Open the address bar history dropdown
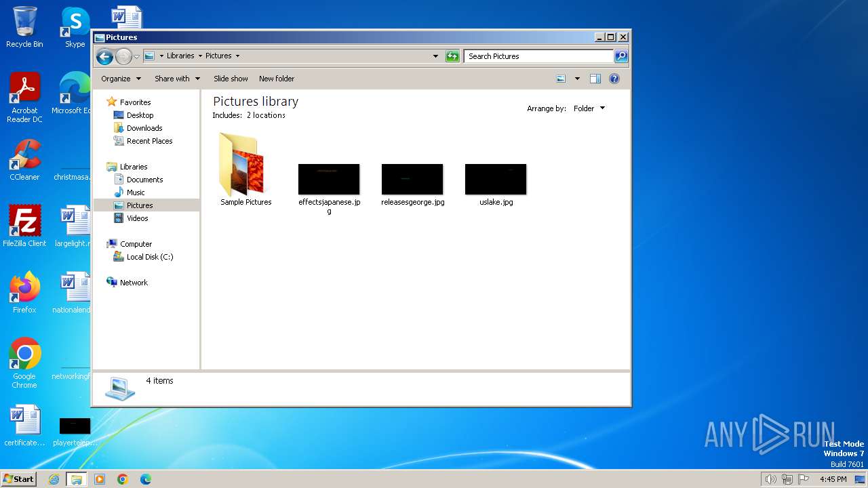868x488 pixels. (x=435, y=56)
